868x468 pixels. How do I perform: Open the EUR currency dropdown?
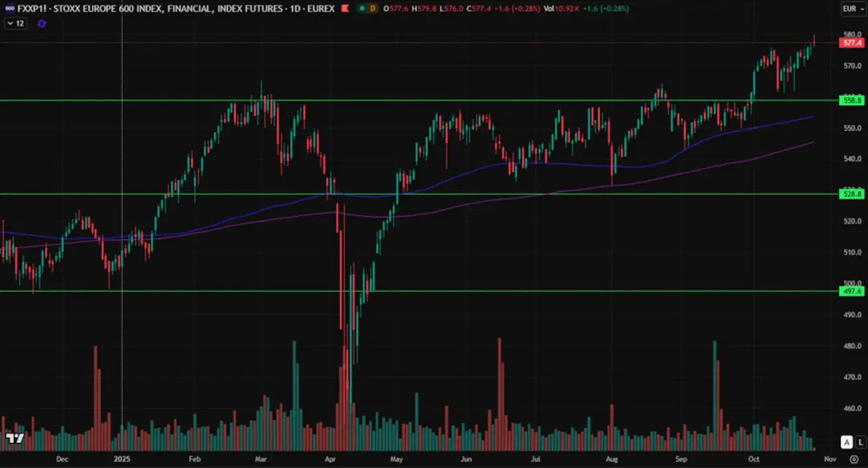pyautogui.click(x=851, y=9)
